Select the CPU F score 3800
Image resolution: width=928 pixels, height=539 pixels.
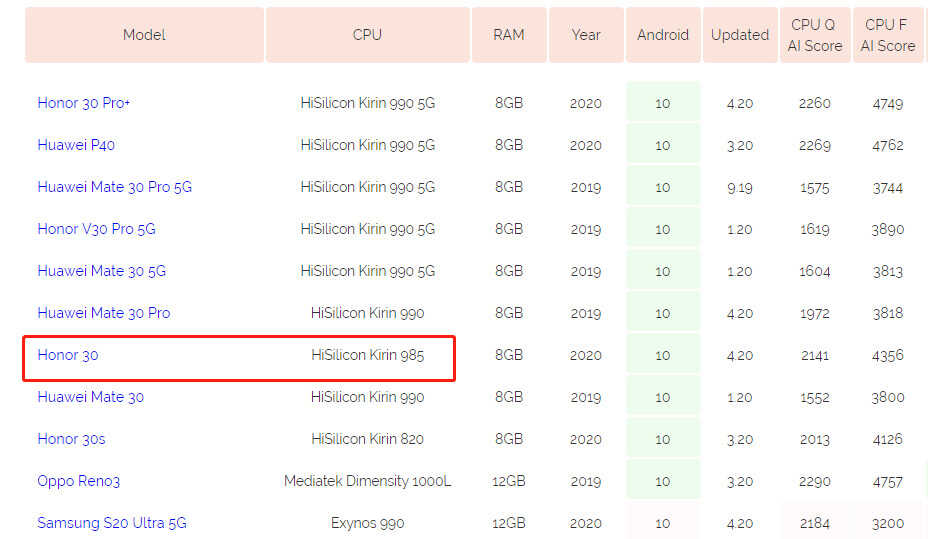tap(888, 398)
